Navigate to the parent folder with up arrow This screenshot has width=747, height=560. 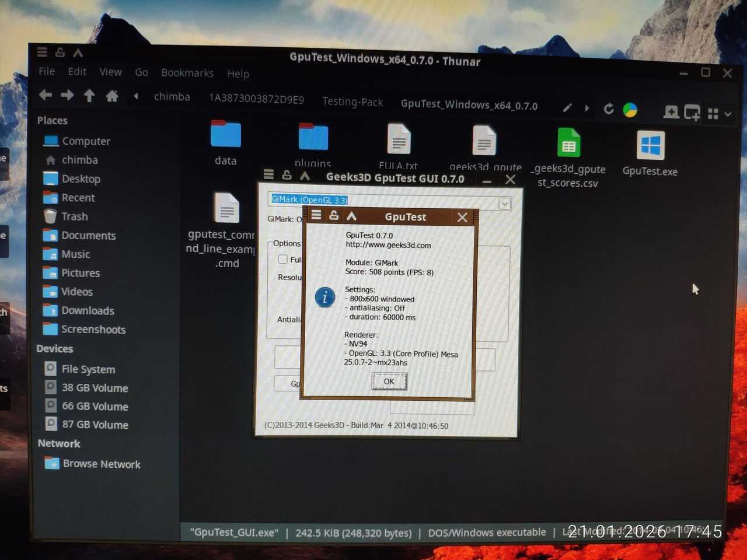point(89,96)
